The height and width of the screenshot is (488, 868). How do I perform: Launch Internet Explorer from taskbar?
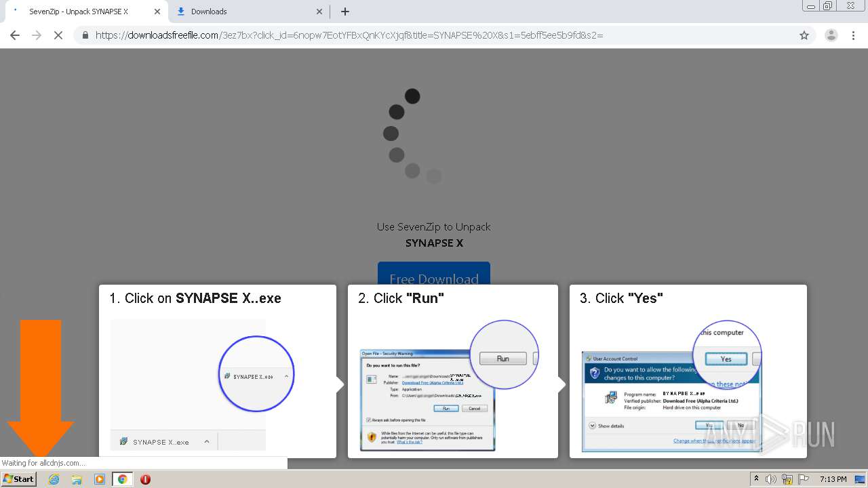click(x=54, y=479)
